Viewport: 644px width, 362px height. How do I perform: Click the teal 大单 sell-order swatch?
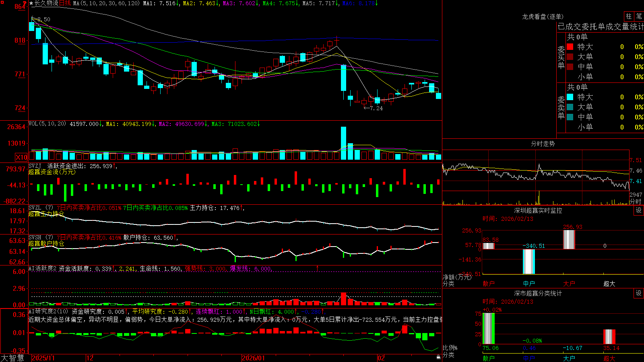click(570, 107)
